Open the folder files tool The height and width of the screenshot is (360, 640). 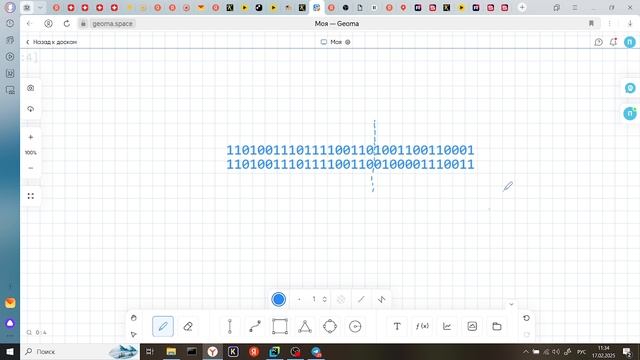497,326
